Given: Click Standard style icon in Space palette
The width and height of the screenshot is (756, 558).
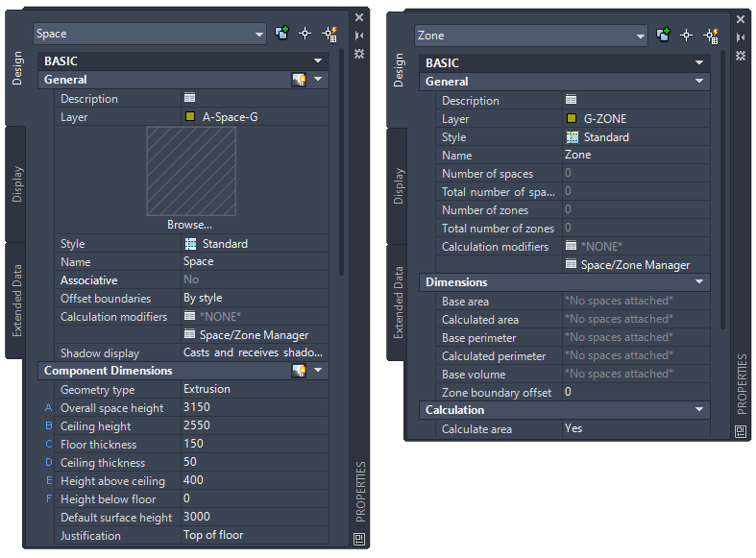Looking at the screenshot, I should coord(190,244).
